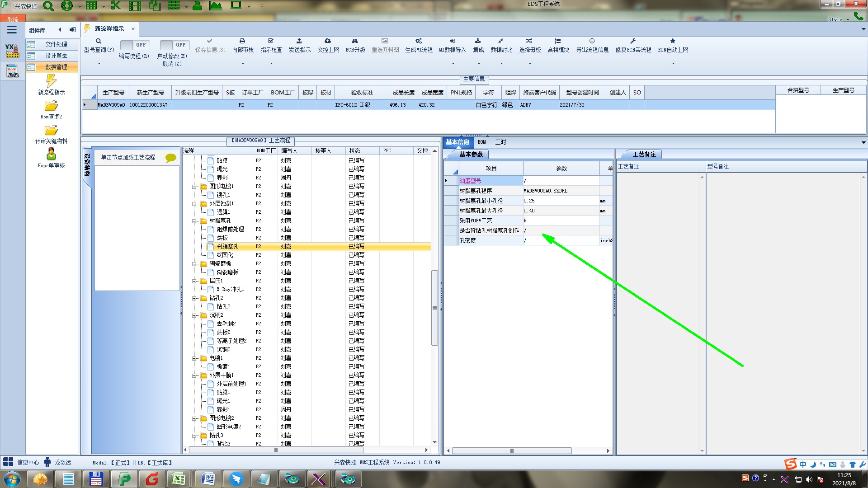Click the 修复ECN丢流程 wrench icon
The width and height of the screenshot is (868, 488).
click(633, 41)
